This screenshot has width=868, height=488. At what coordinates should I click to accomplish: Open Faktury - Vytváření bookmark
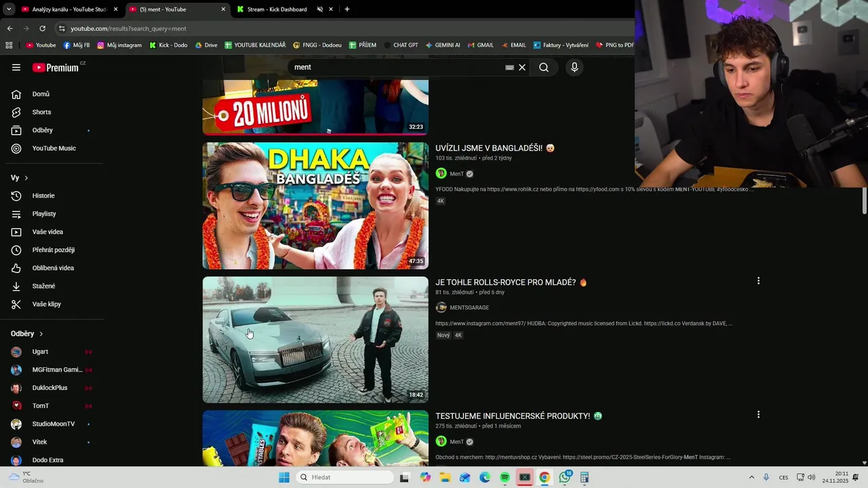561,45
